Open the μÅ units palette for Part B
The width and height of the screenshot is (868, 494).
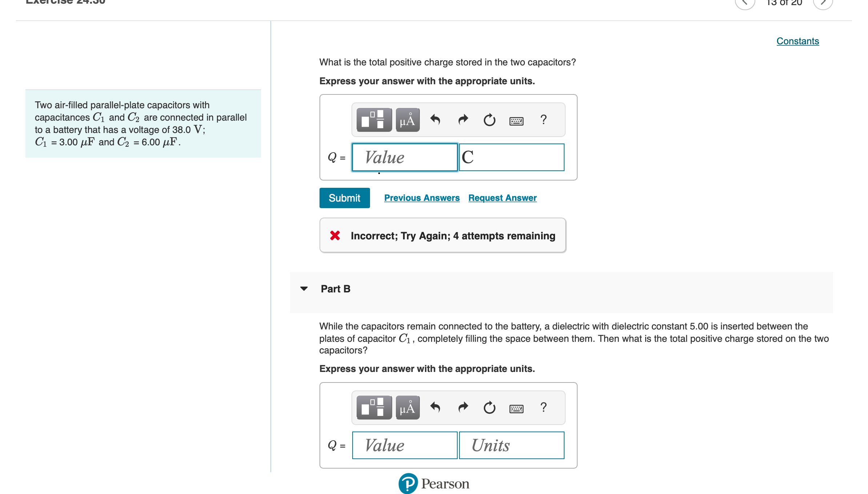407,408
